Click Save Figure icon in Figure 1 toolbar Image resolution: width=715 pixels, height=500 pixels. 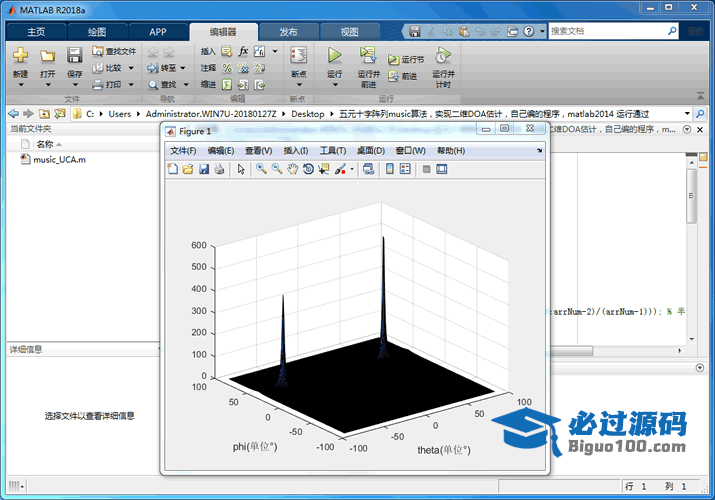203,169
